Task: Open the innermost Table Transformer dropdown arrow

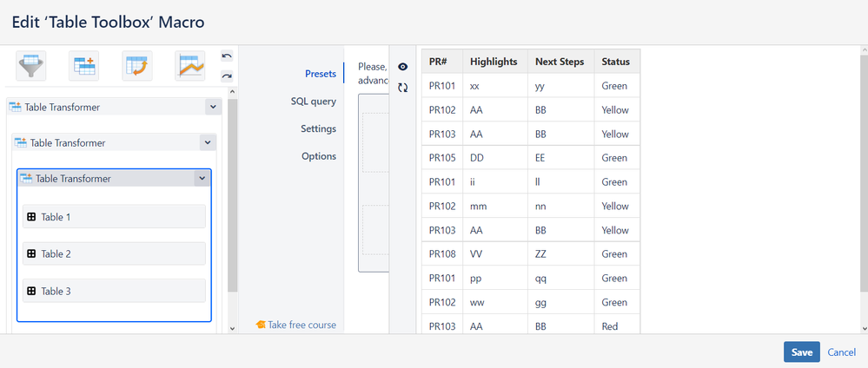Action: tap(202, 178)
